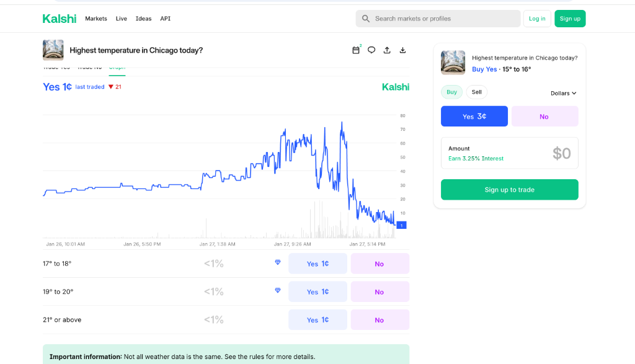This screenshot has height=364, width=635.
Task: Click the Log in button
Action: tap(537, 19)
